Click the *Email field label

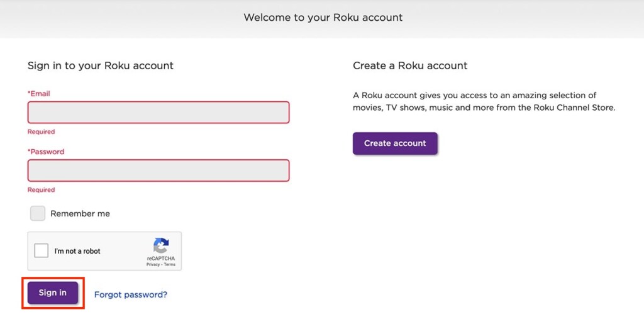point(38,94)
